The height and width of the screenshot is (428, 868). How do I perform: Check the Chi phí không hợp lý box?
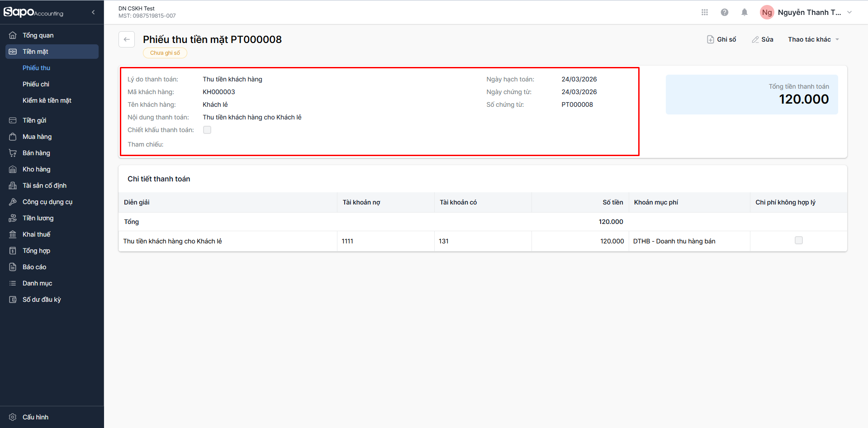tap(799, 240)
